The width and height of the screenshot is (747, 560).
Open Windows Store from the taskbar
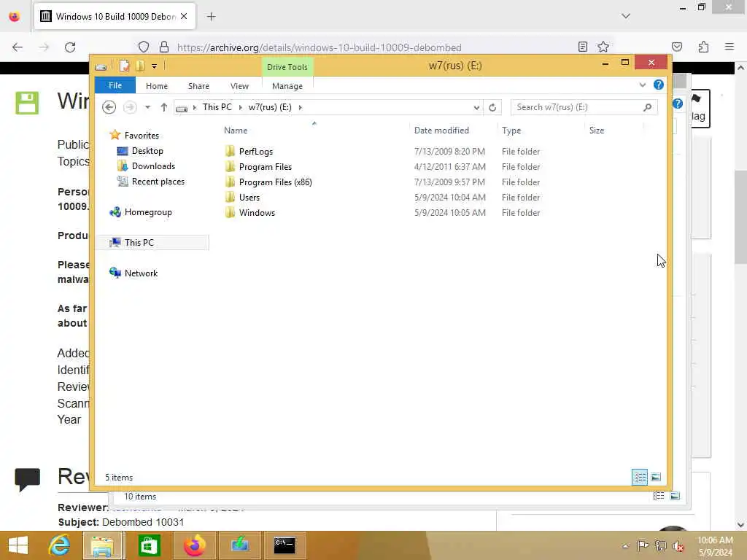click(x=149, y=545)
